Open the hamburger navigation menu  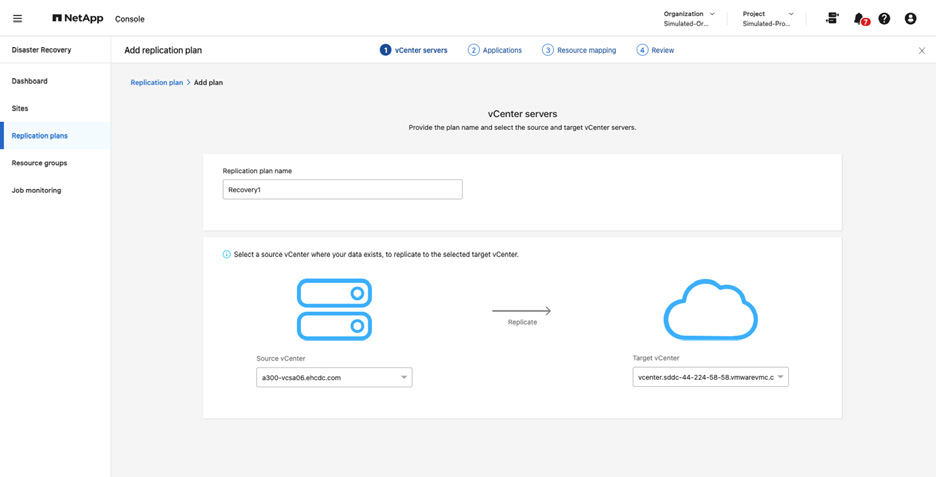(x=17, y=18)
